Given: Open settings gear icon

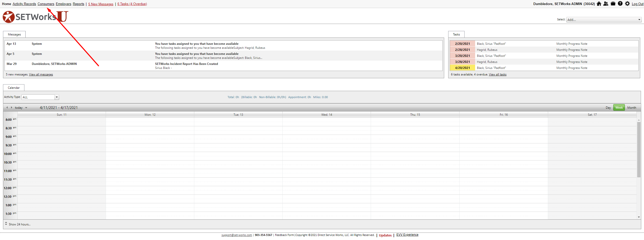Looking at the screenshot, I should [x=627, y=4].
